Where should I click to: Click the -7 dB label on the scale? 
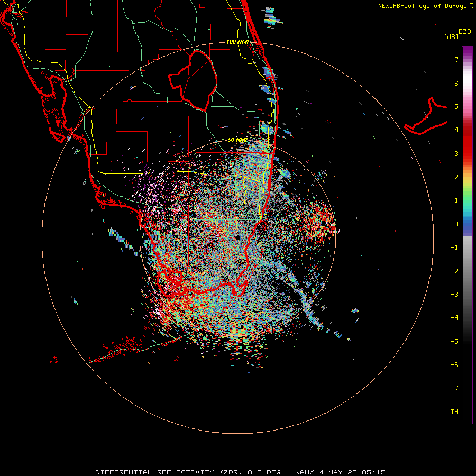click(454, 388)
